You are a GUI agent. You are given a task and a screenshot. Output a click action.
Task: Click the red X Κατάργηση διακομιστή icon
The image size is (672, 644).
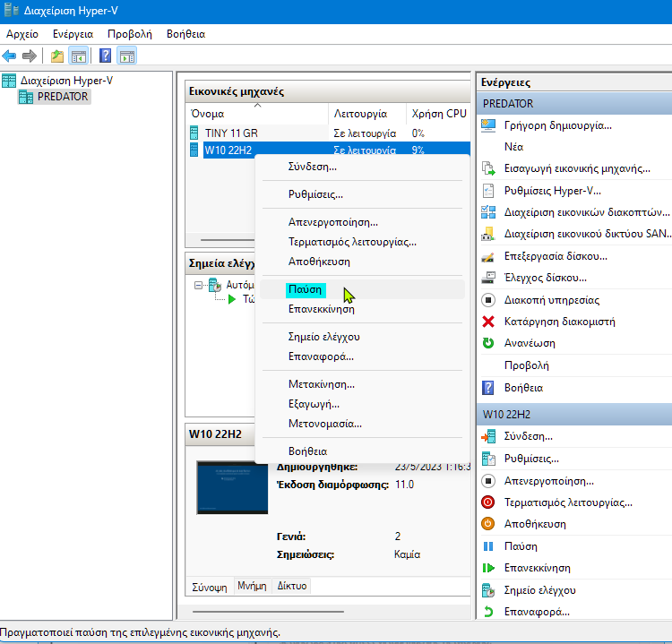point(488,322)
